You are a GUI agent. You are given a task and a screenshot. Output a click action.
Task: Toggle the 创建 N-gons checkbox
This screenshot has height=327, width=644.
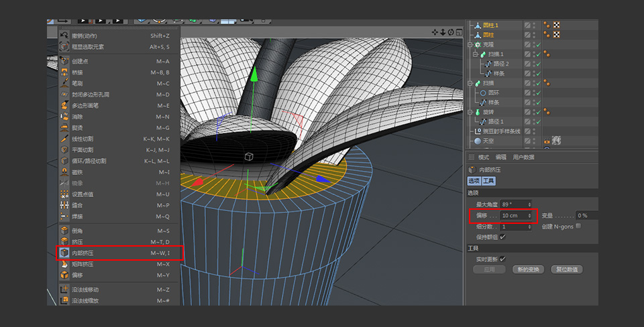(578, 226)
